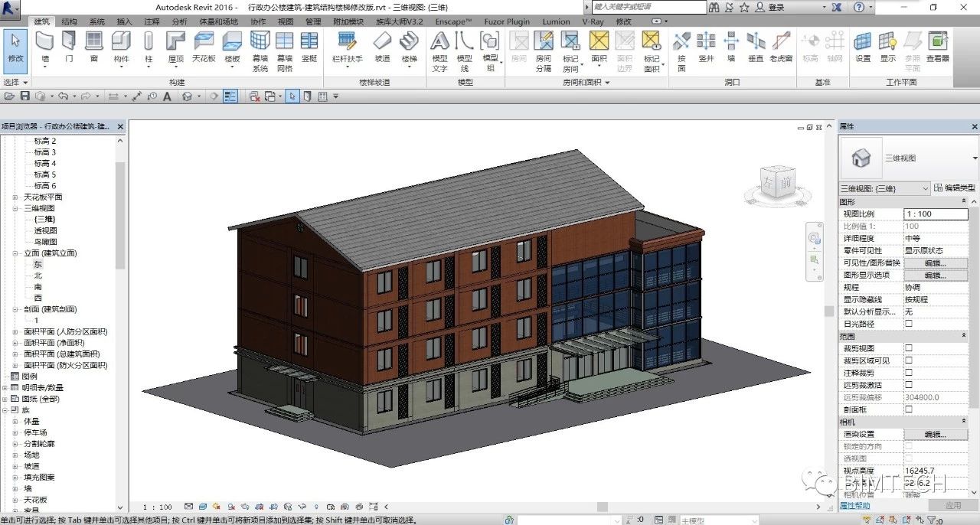This screenshot has width=980, height=525.
Task: Toggle the 裁剪视图 checkbox
Action: pyautogui.click(x=909, y=348)
